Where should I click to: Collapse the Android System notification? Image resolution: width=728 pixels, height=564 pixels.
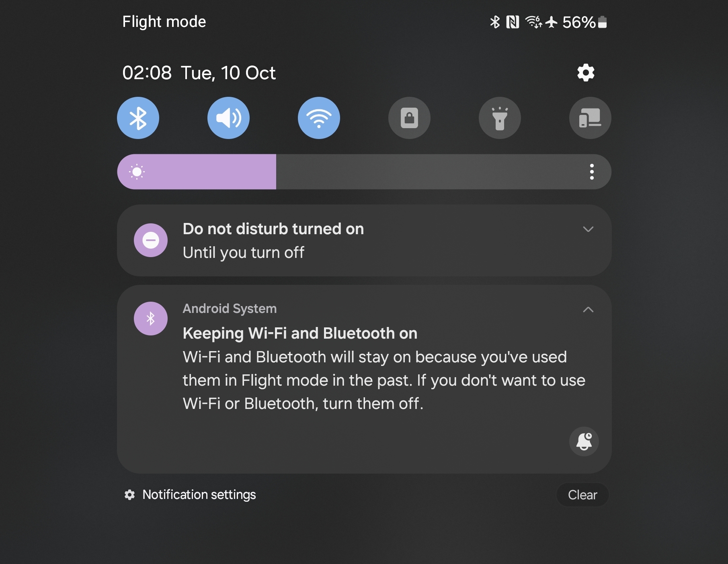coord(588,309)
